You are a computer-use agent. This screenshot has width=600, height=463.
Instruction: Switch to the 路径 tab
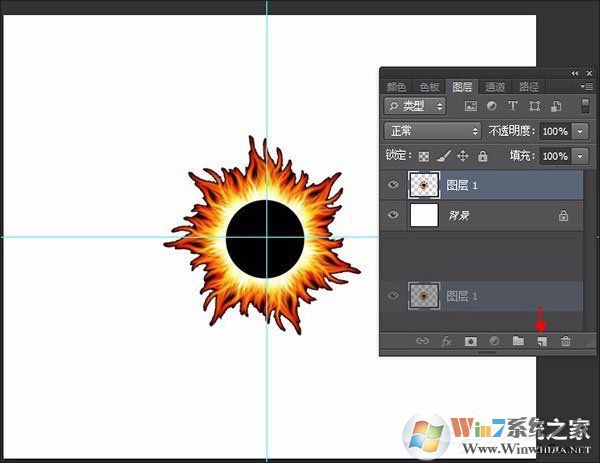pyautogui.click(x=529, y=87)
